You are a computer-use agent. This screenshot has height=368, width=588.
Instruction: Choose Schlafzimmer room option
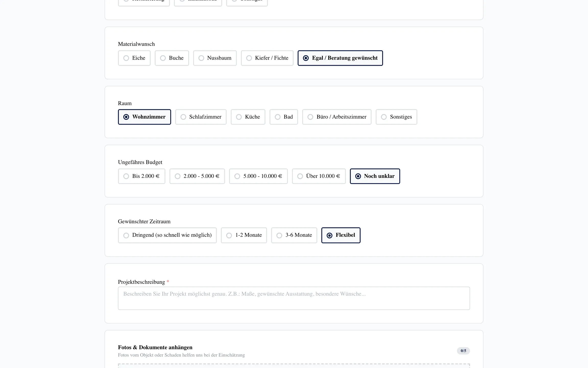[x=201, y=117]
